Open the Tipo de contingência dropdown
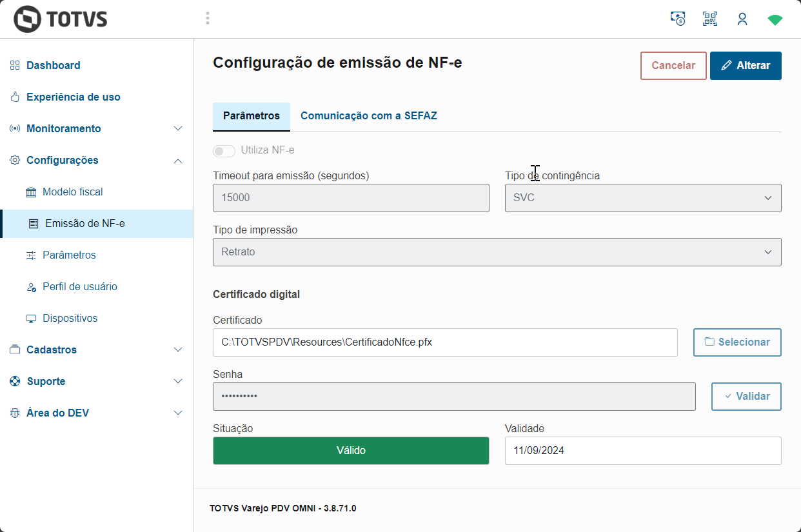 click(x=642, y=198)
